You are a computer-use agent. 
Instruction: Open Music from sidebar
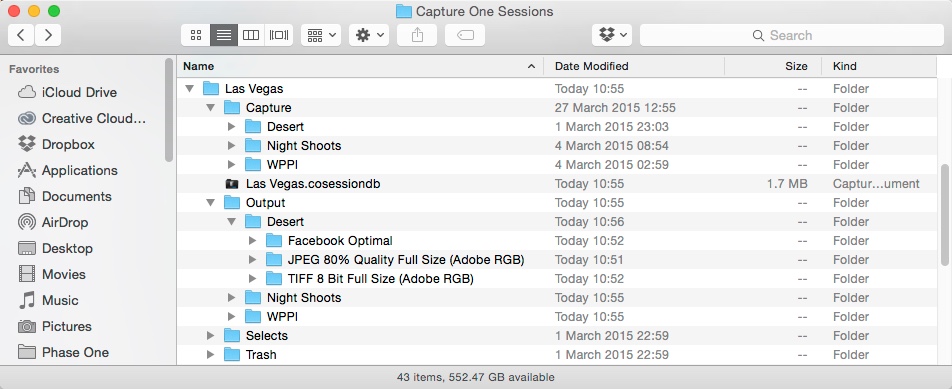(x=48, y=300)
